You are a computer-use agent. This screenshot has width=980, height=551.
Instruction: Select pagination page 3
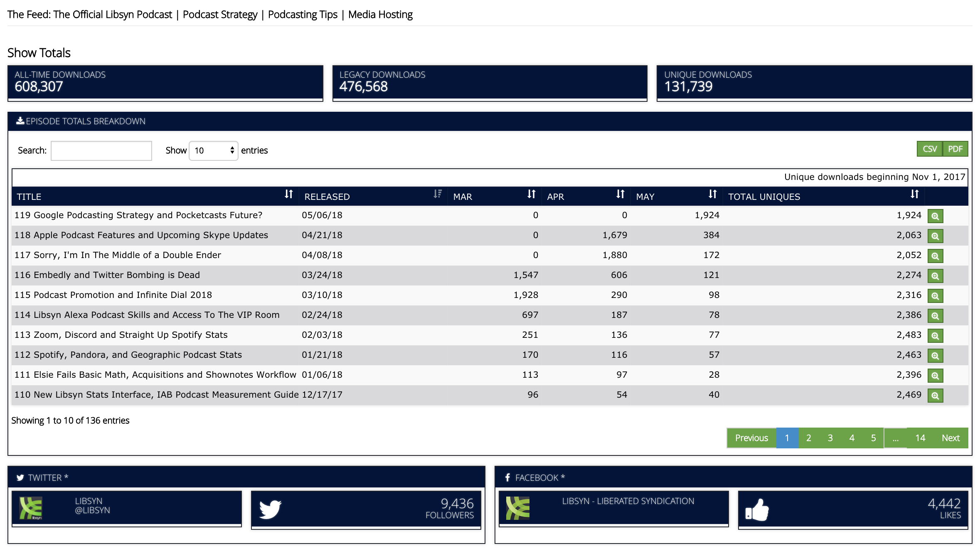[x=830, y=438]
